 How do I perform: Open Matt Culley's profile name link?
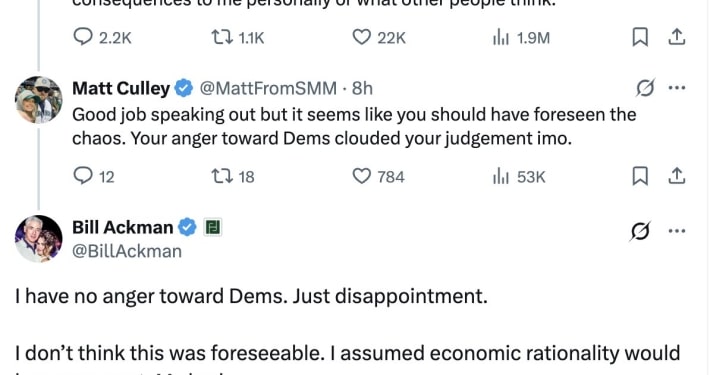pos(121,88)
